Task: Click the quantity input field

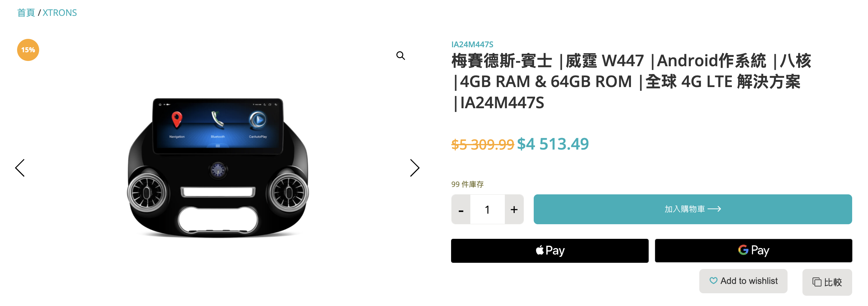Action: [487, 210]
